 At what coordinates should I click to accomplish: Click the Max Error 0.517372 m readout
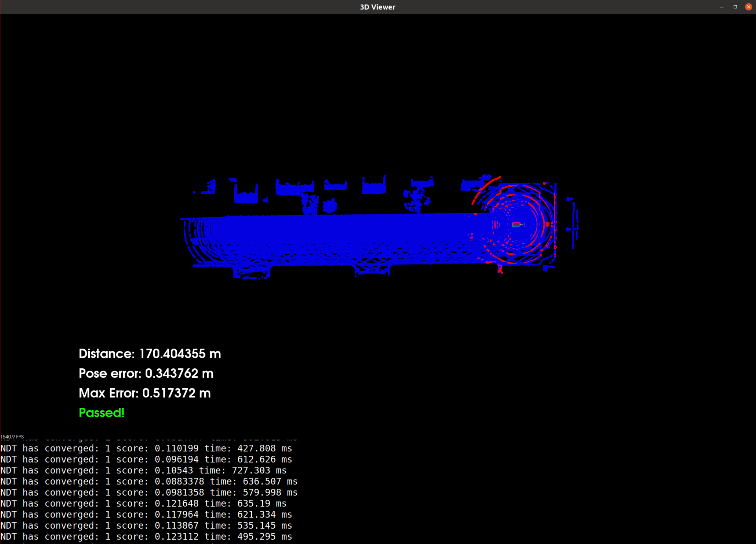coord(145,393)
